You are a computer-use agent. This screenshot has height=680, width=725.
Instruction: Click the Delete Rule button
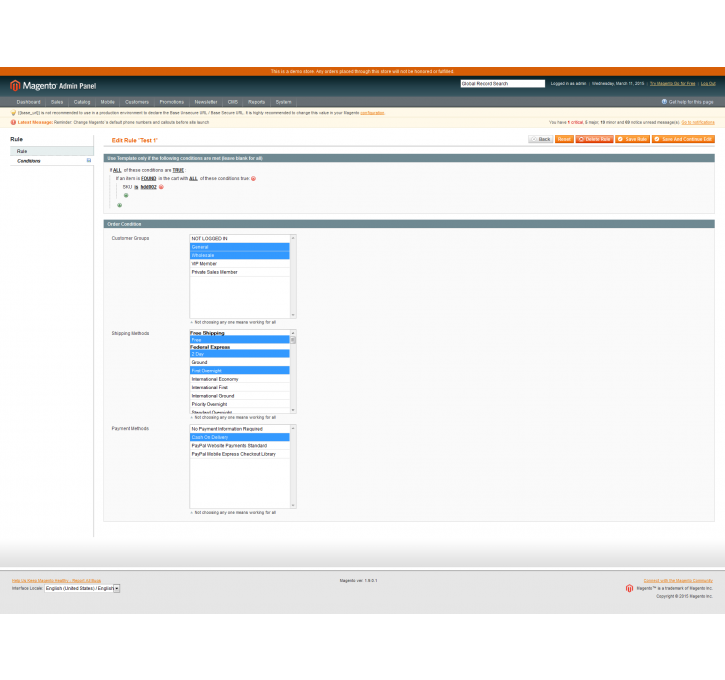594,139
